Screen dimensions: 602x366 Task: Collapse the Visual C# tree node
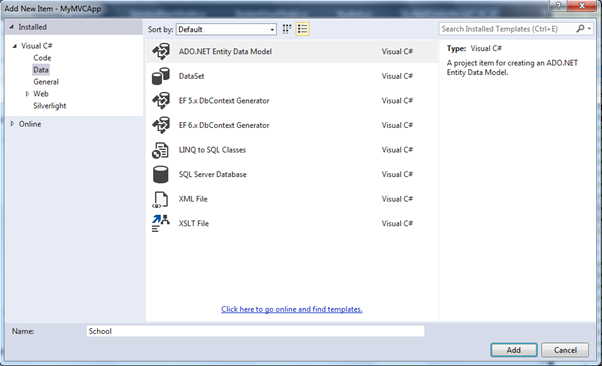15,46
